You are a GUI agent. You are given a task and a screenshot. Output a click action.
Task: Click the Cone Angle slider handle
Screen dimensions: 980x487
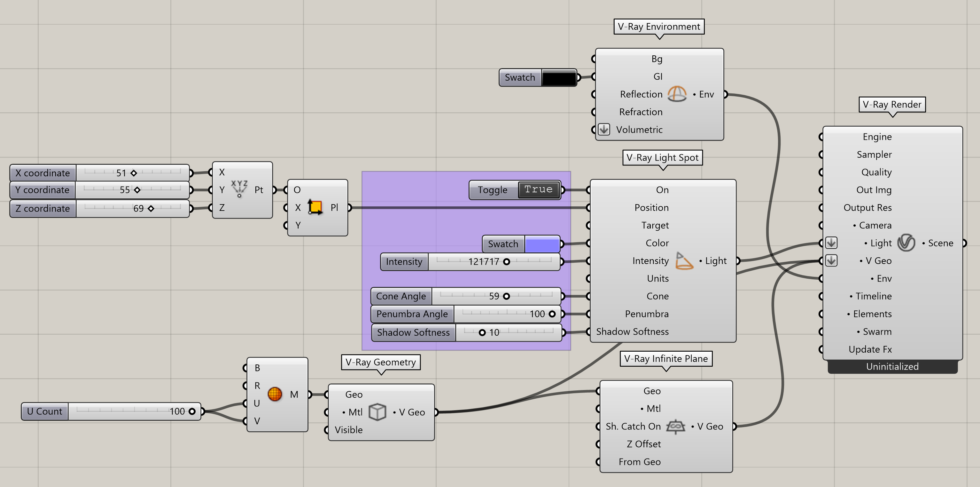506,296
